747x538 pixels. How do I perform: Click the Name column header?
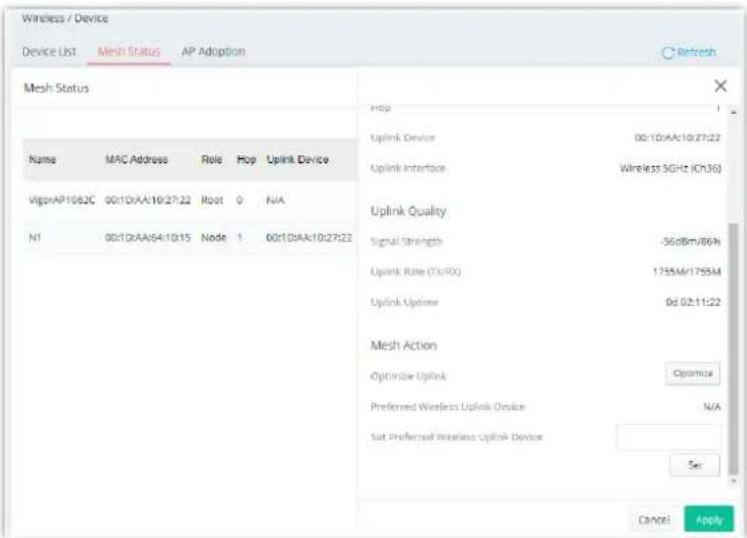pyautogui.click(x=42, y=160)
